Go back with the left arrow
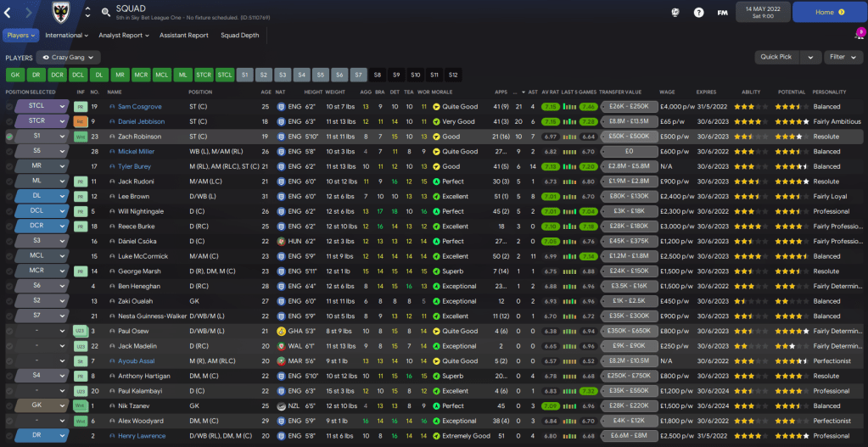Viewport: 868px width, 447px height. (x=11, y=12)
